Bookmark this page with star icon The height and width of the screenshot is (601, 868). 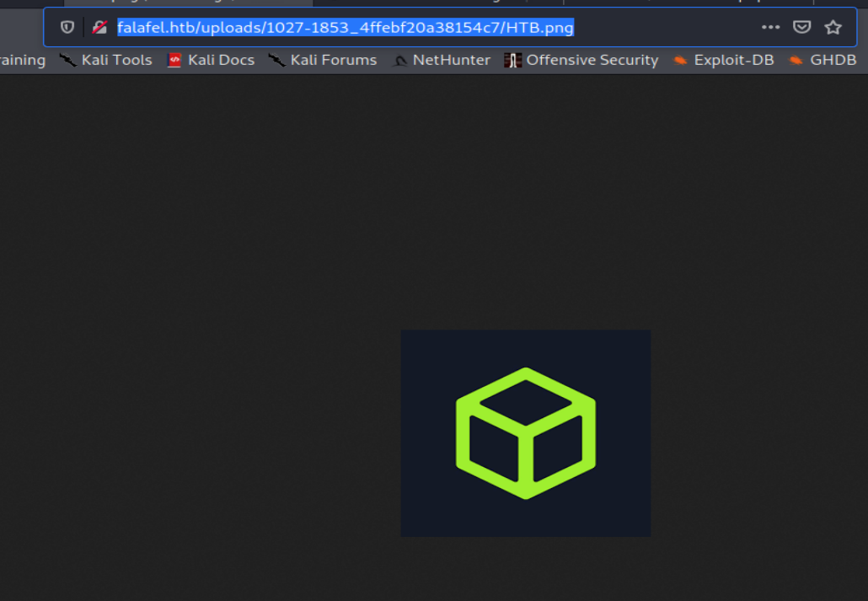click(833, 27)
